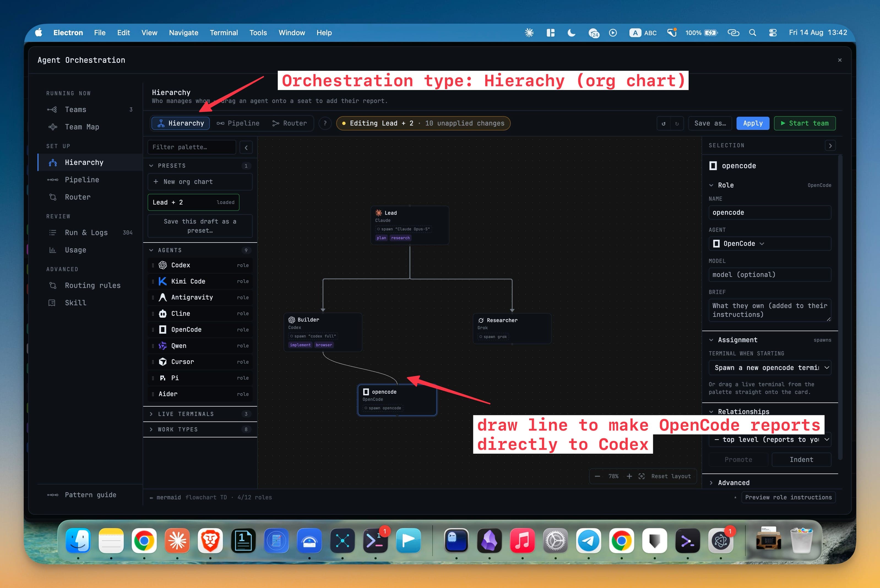Image resolution: width=880 pixels, height=588 pixels.
Task: Click the Codex logo in the agents palette
Action: (x=162, y=265)
